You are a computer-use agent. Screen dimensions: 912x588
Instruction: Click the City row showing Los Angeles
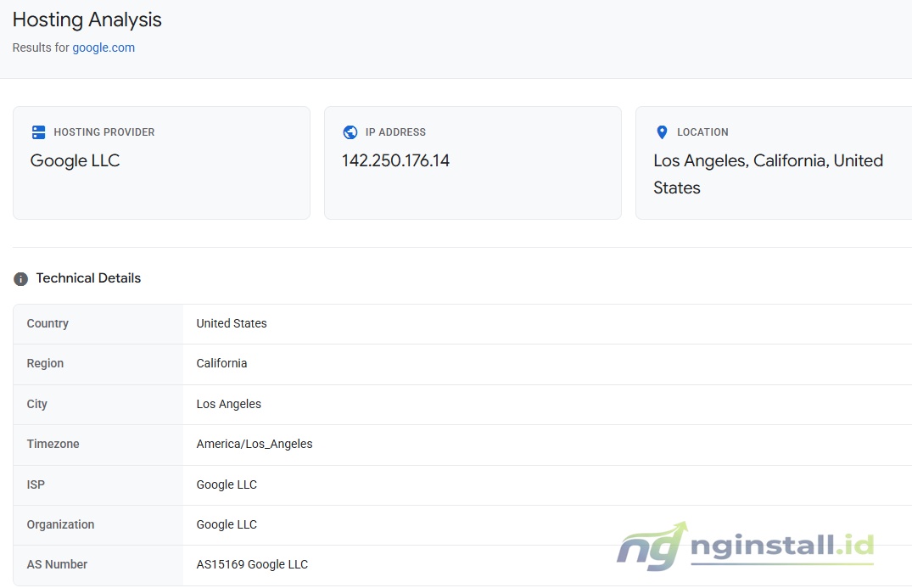tap(229, 404)
